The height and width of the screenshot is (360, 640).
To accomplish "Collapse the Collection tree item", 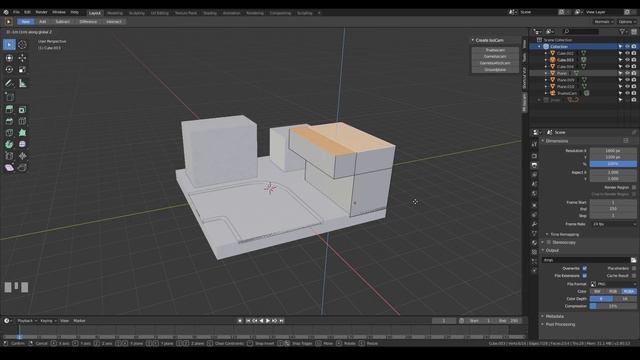I will click(x=539, y=47).
